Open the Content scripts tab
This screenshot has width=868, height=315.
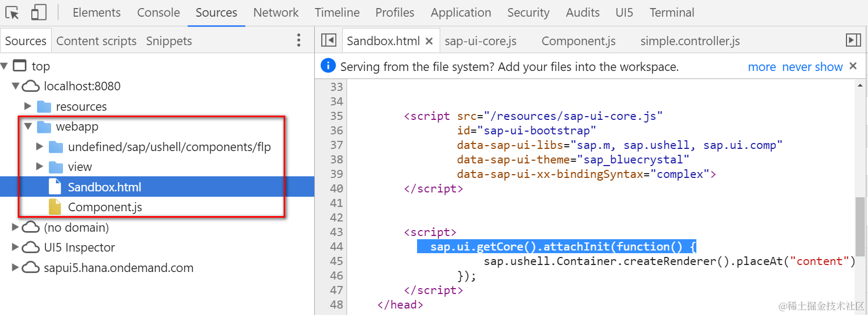96,41
